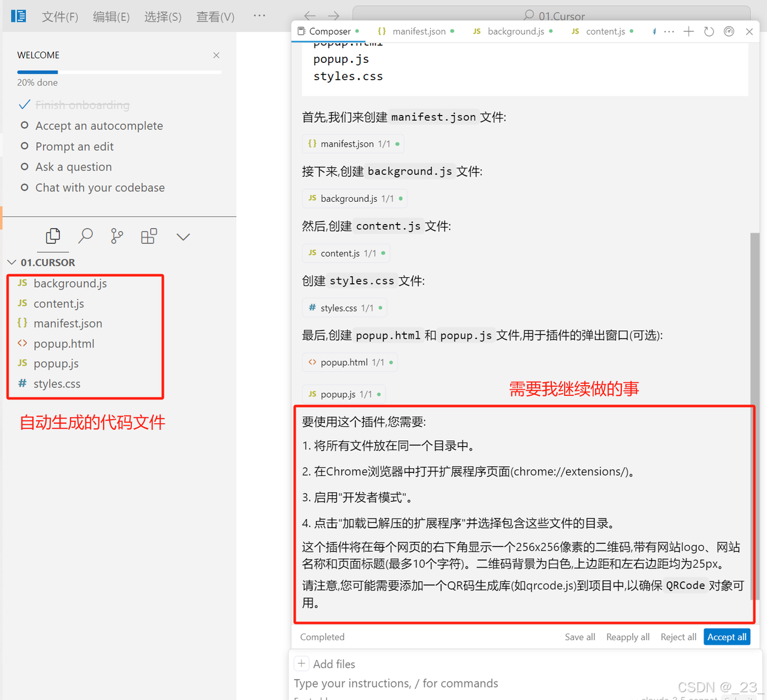This screenshot has height=700, width=767.
Task: Open the Extensions panel icon
Action: 149,236
